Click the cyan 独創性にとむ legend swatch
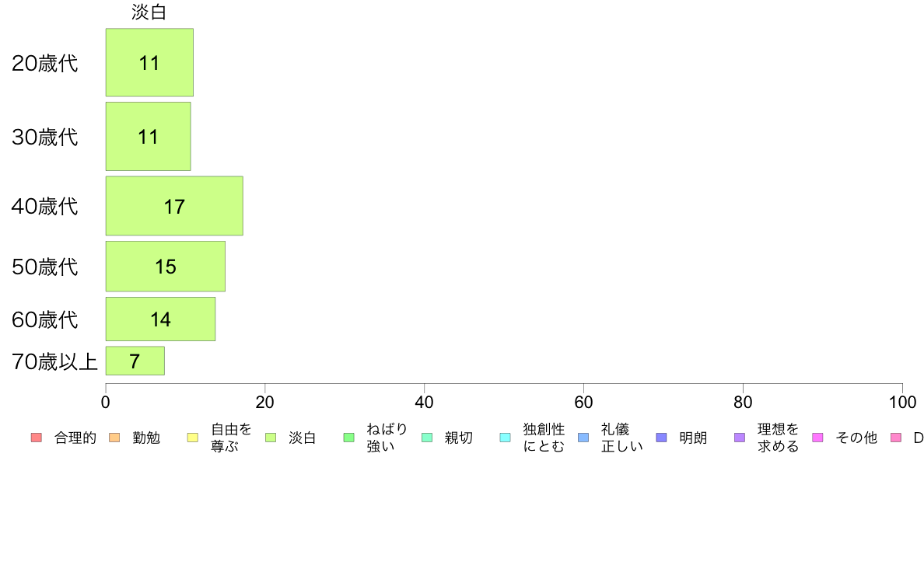 pyautogui.click(x=505, y=438)
